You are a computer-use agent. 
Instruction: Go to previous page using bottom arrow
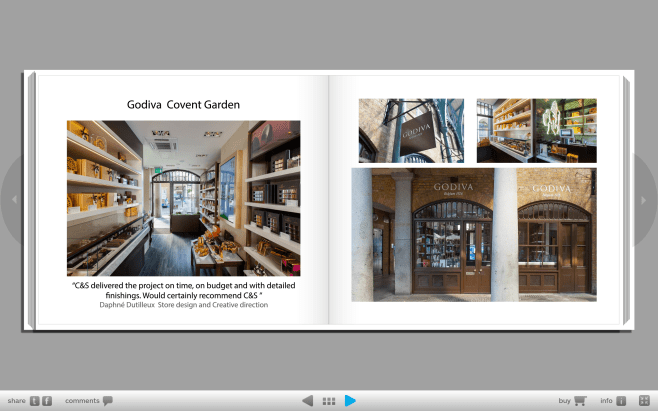coord(308,401)
